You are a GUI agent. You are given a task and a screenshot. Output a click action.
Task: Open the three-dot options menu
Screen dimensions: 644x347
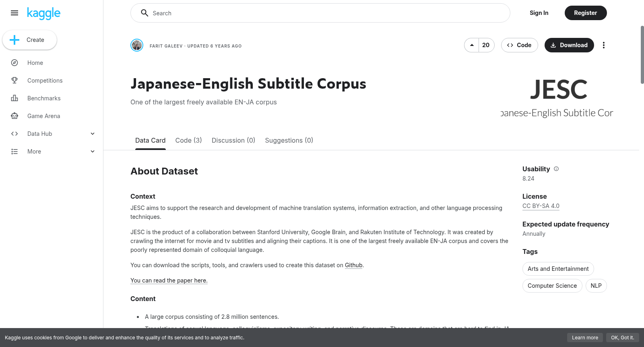pos(603,45)
